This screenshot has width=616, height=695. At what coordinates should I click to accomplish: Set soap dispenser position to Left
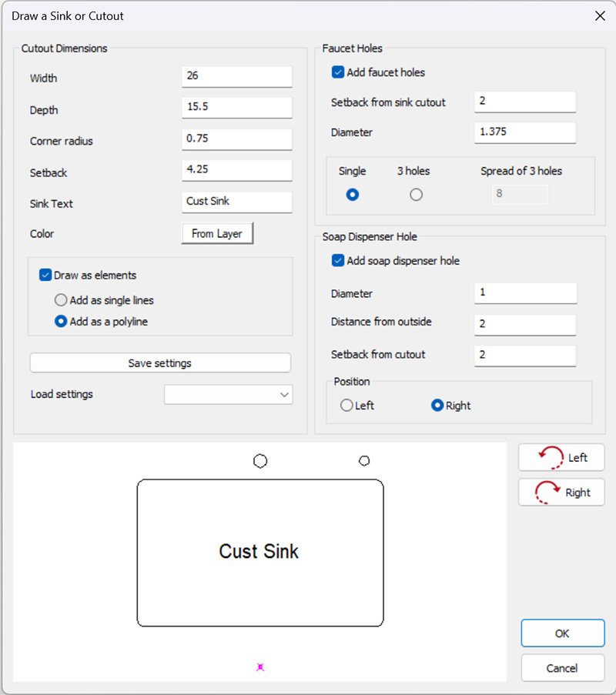point(346,406)
